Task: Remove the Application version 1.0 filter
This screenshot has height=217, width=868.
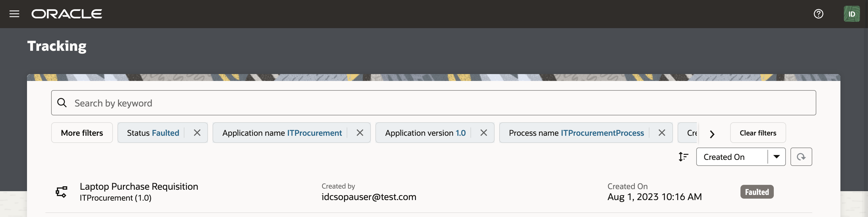Action: (x=483, y=133)
